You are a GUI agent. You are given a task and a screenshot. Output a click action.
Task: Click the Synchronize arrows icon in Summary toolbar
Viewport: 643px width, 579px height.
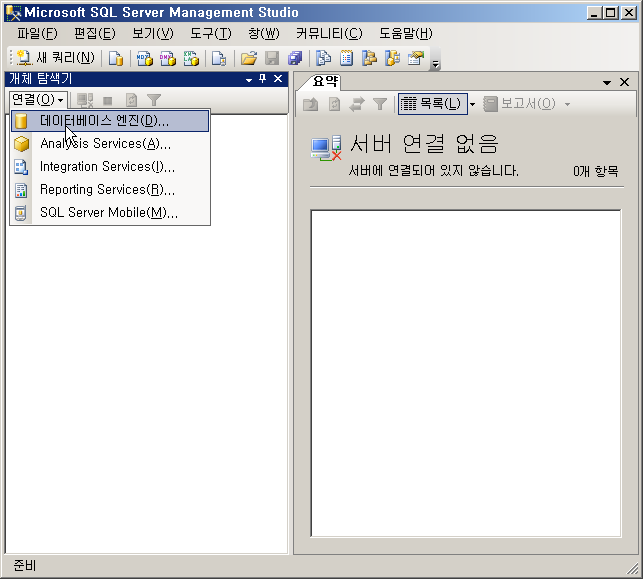click(357, 104)
